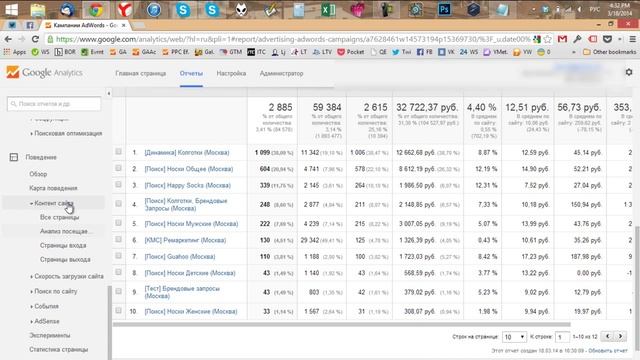
Task: Tick the checkbox for row 4 Брендовые Запросы
Action: pos(118,203)
